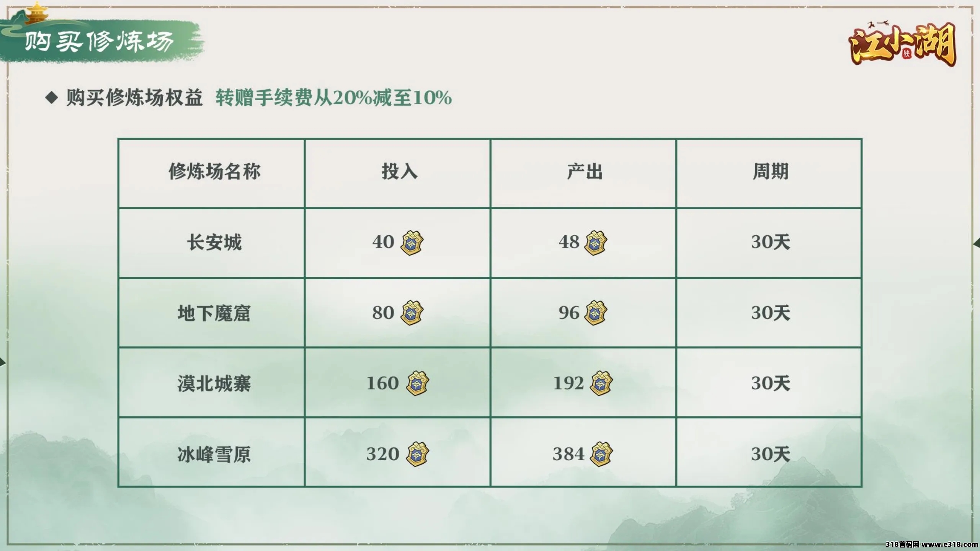Select the 投入 column header
This screenshot has height=551, width=980.
[399, 171]
